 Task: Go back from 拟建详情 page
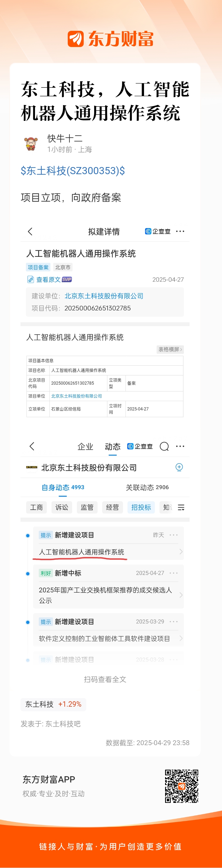pos(30,231)
